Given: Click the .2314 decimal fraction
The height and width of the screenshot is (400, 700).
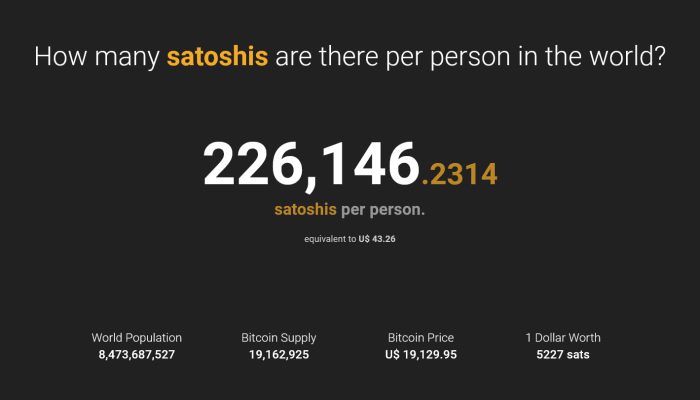Looking at the screenshot, I should tap(459, 174).
